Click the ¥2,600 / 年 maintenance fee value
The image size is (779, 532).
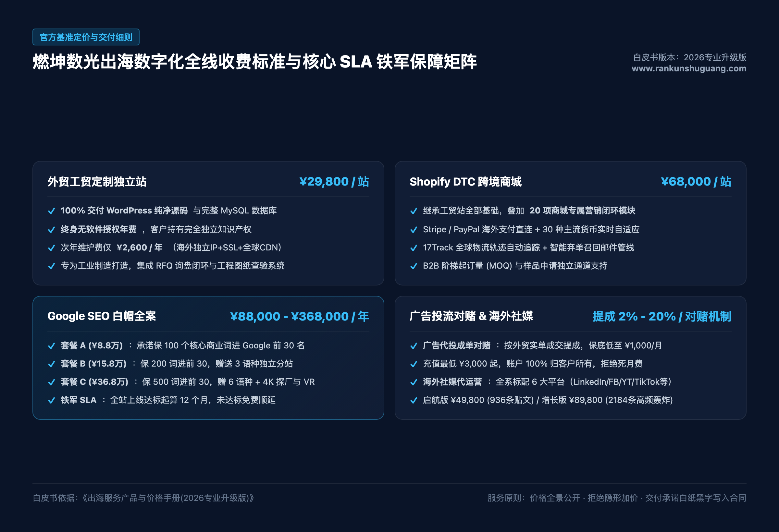click(140, 248)
